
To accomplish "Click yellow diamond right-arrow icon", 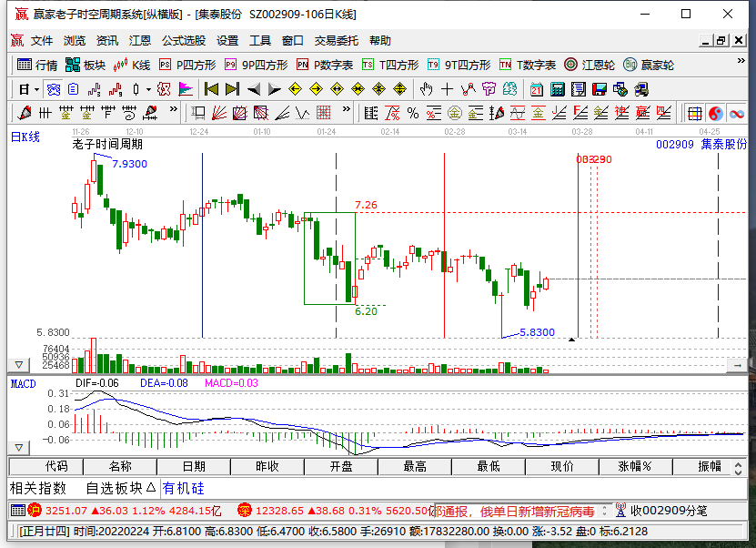I will [x=316, y=89].
